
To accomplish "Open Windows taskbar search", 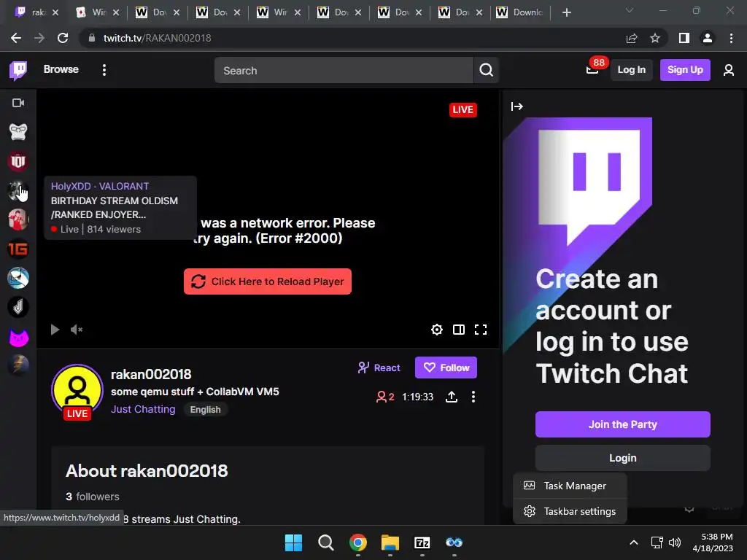I will [326, 542].
